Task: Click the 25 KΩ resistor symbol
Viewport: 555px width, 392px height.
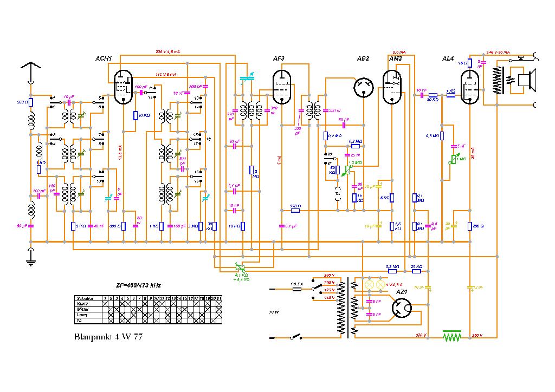Action: tap(416, 271)
